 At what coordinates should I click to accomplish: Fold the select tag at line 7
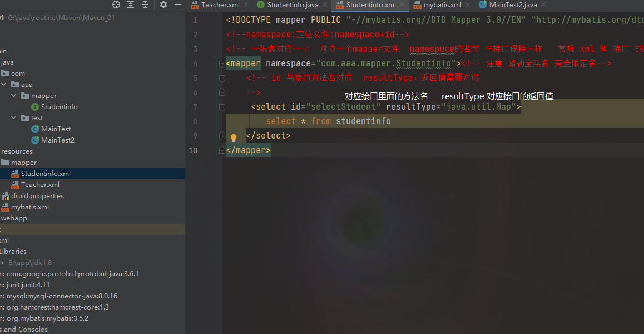coord(222,107)
